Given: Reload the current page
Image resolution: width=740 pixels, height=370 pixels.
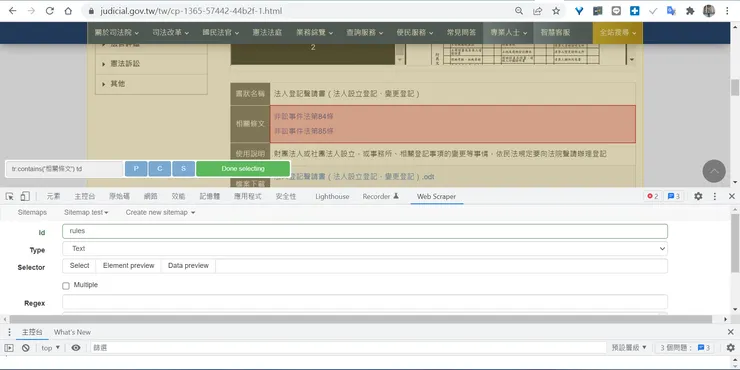Looking at the screenshot, I should click(x=50, y=11).
